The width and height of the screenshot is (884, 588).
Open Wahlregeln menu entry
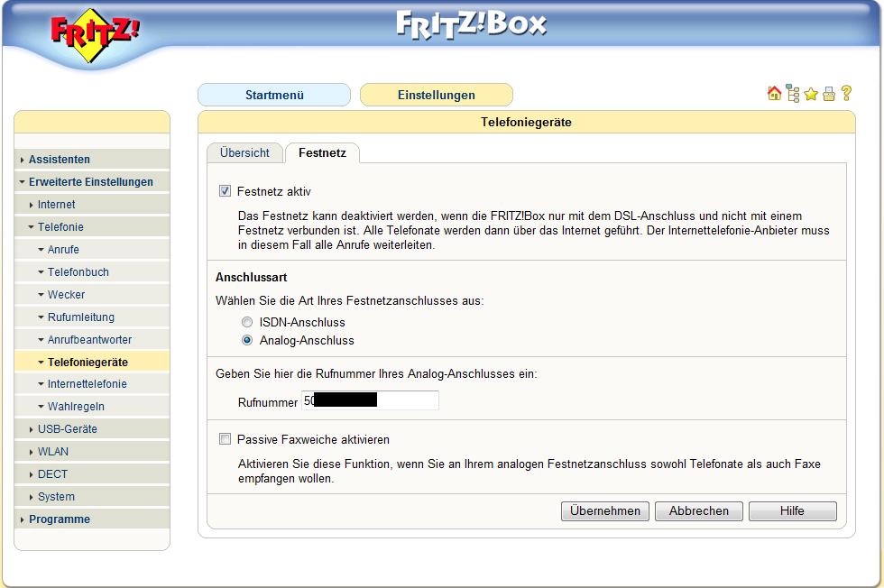92,406
